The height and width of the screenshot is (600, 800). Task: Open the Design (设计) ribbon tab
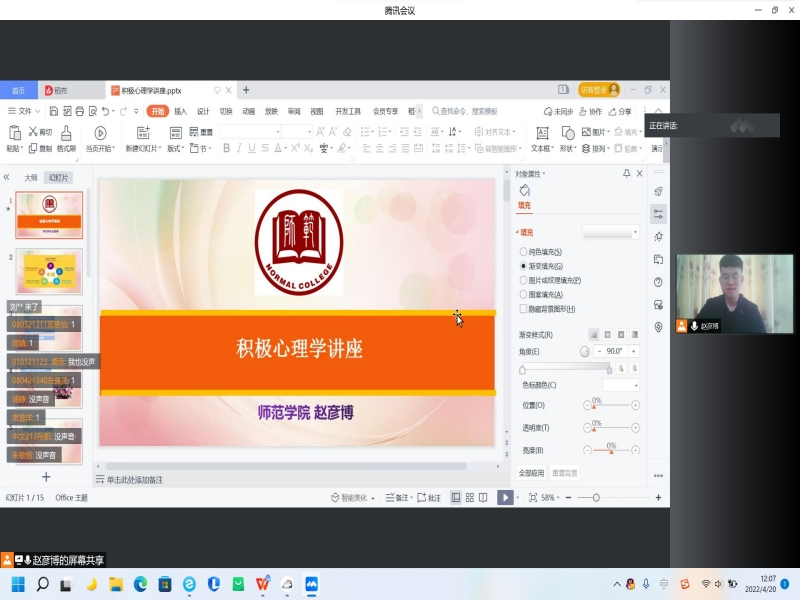pos(203,111)
